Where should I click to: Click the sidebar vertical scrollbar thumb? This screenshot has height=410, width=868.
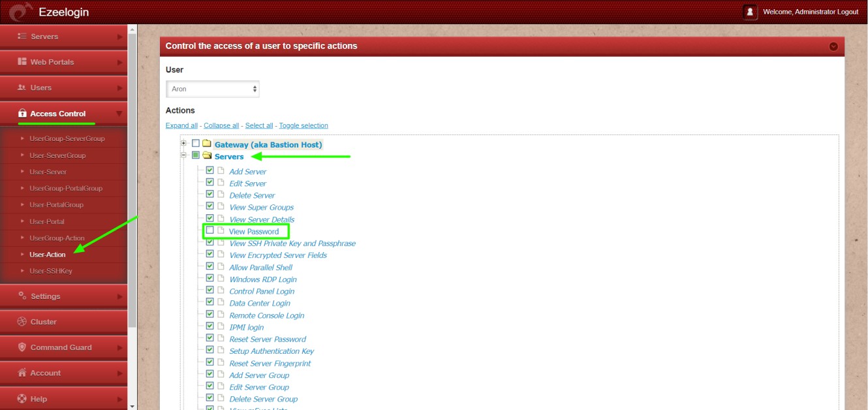[133, 180]
